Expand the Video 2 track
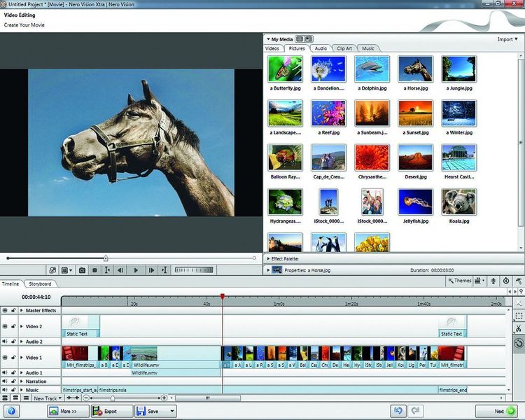The width and height of the screenshot is (525, 420). point(22,326)
